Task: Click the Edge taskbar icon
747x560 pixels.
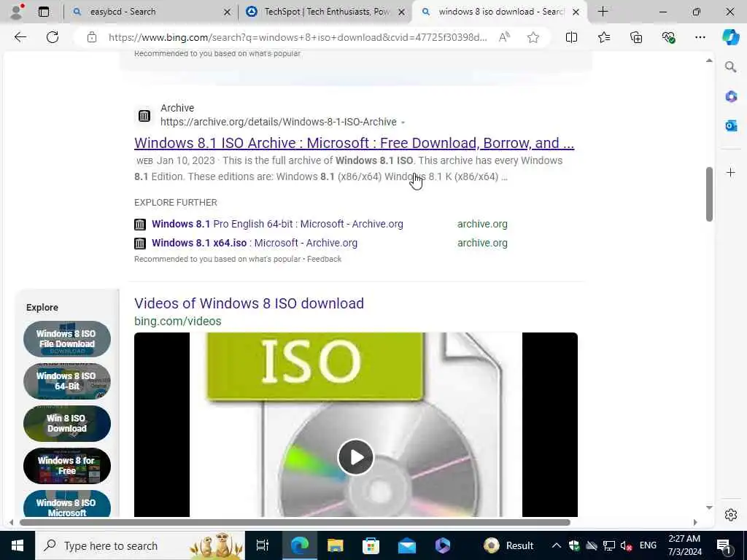Action: point(300,545)
